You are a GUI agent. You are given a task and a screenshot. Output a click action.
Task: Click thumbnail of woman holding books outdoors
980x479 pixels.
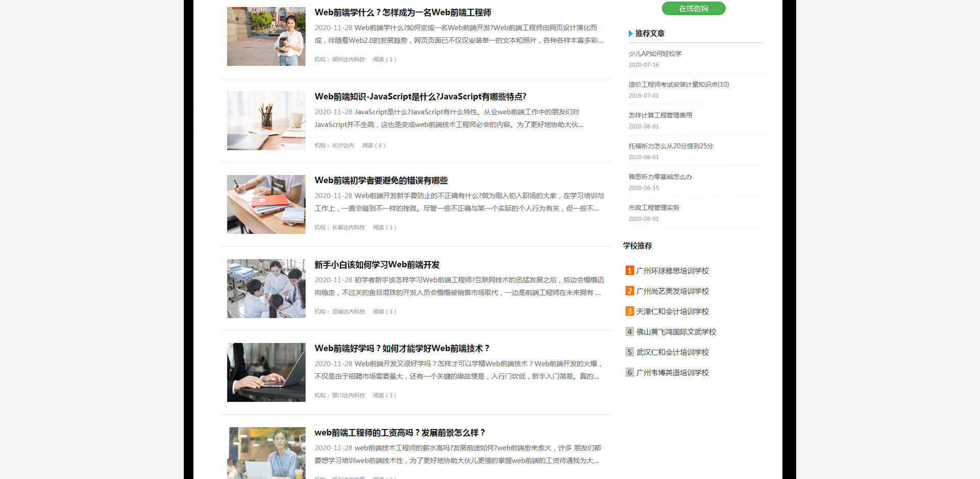point(266,36)
